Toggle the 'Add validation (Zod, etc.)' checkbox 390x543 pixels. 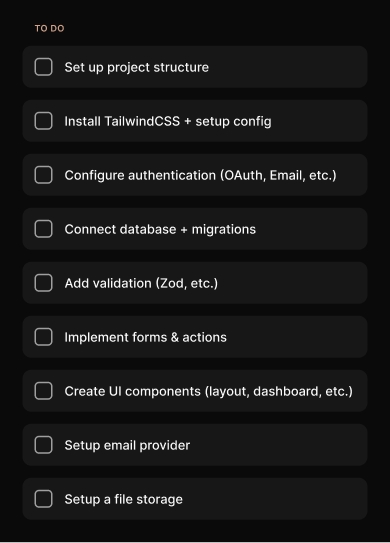click(44, 283)
